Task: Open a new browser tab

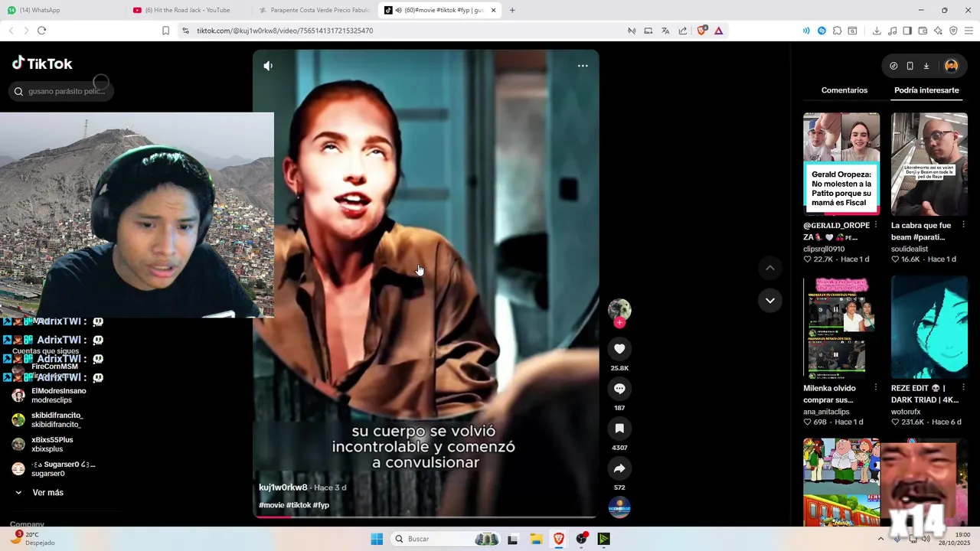Action: (512, 10)
